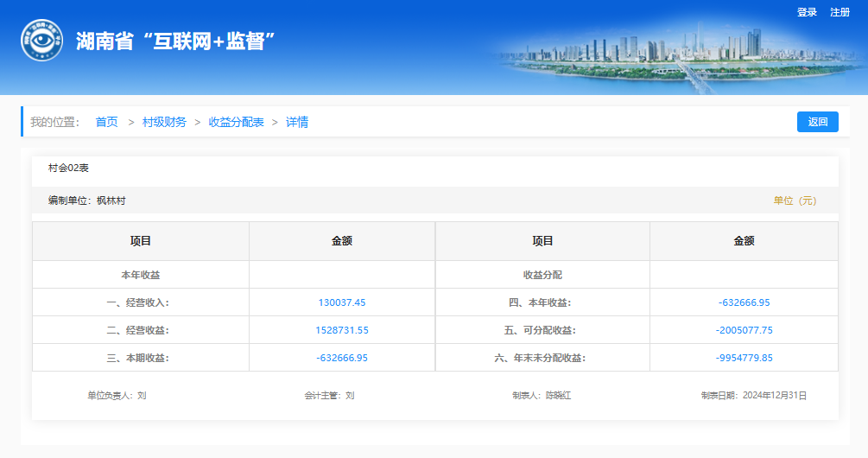Viewport: 868px width, 458px height.
Task: Navigate to 村级财务 breadcrumb link
Action: click(164, 122)
